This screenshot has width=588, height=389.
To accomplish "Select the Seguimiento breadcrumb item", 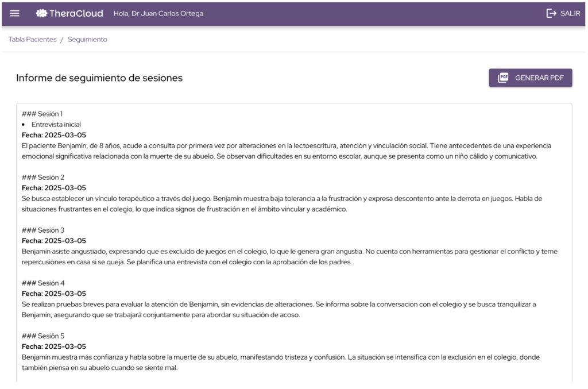I will 87,40.
